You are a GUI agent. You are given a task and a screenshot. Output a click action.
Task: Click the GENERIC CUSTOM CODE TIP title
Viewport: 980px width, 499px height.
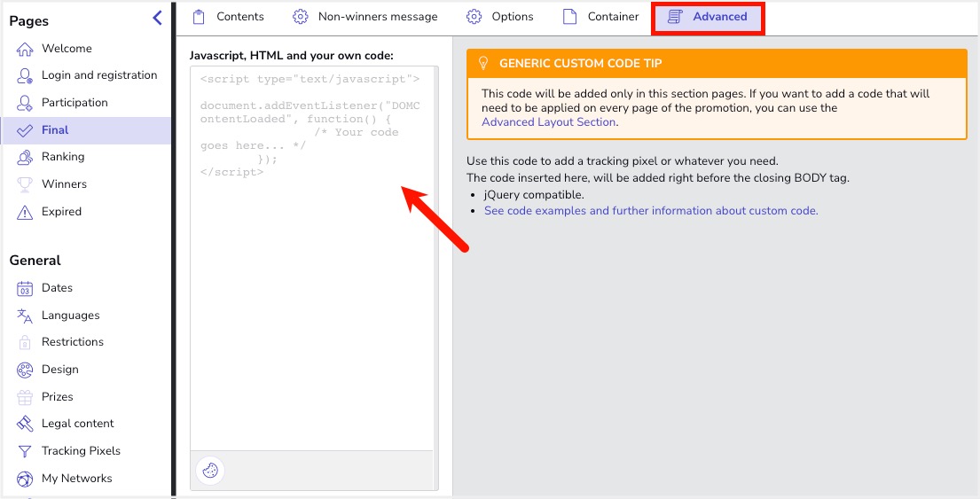(581, 64)
